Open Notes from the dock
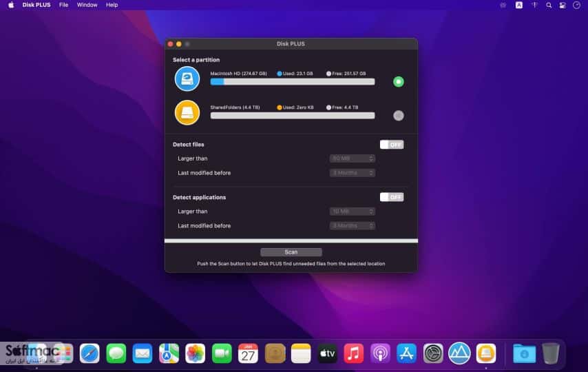This screenshot has width=588, height=372. point(301,353)
